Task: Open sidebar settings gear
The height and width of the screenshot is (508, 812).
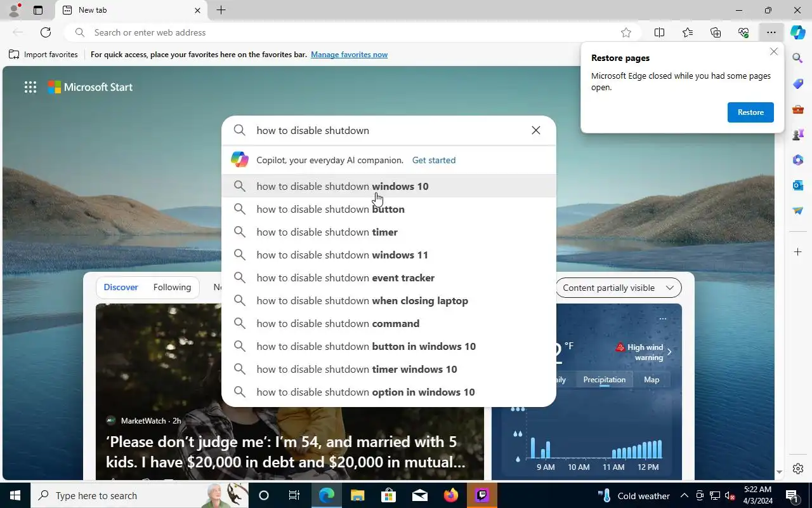Action: tap(798, 469)
